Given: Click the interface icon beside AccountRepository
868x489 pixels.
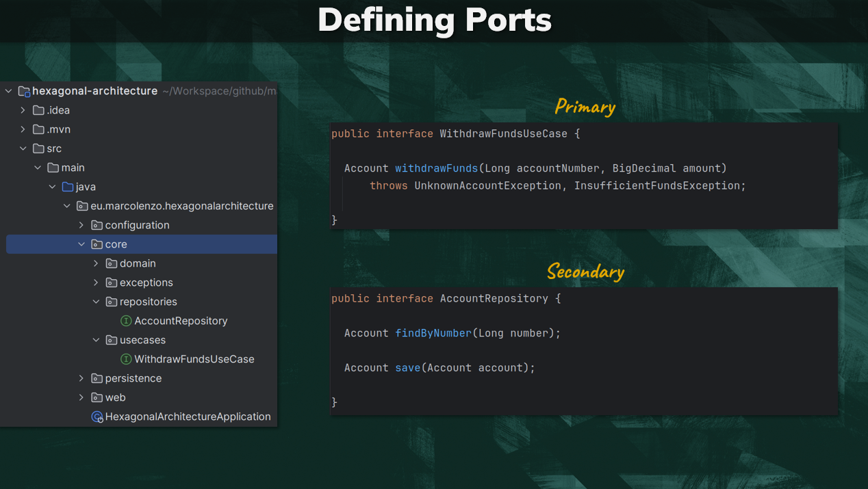Looking at the screenshot, I should 126,320.
